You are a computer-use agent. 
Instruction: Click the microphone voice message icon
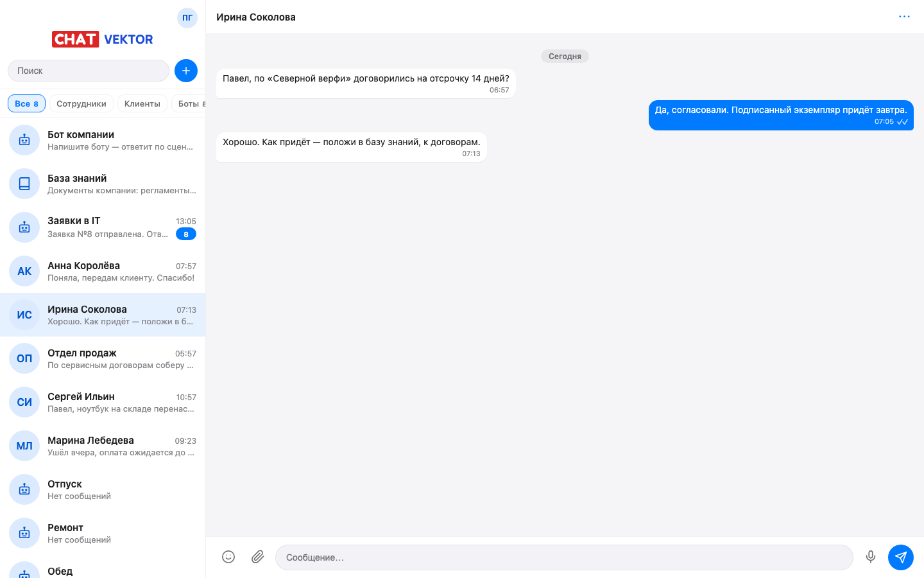pos(871,557)
